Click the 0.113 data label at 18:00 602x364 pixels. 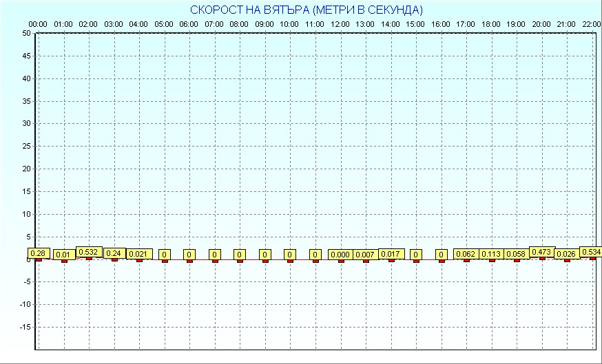(491, 254)
